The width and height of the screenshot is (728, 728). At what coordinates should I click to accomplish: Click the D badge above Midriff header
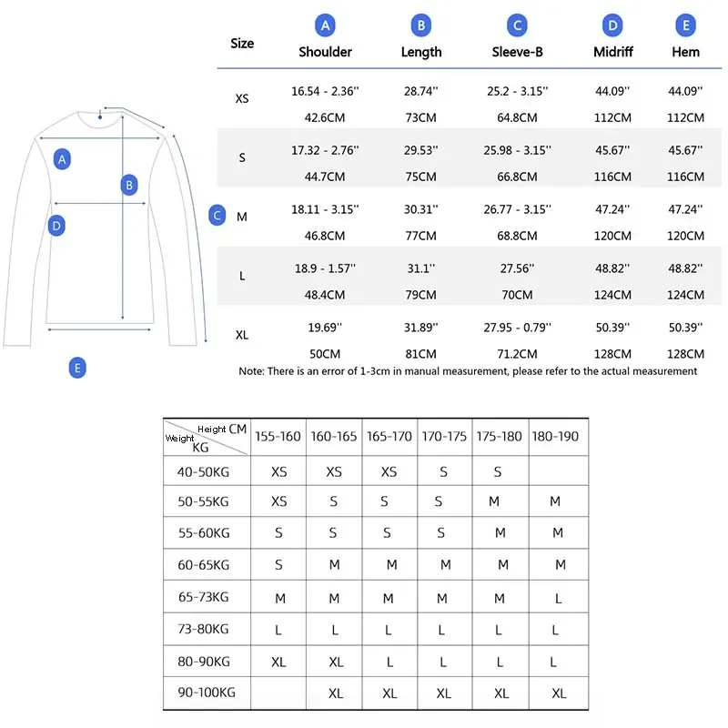[x=612, y=25]
